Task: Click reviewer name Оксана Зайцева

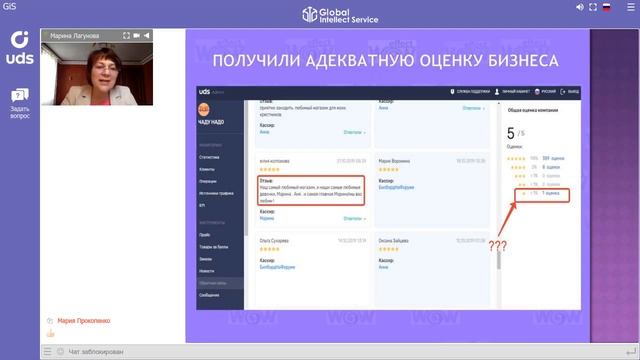Action: pos(393,241)
